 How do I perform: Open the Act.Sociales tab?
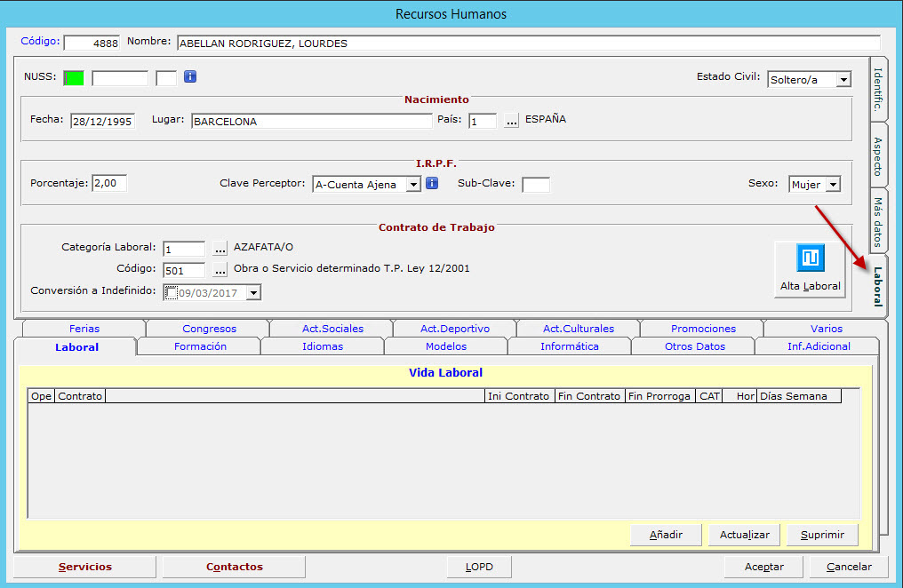tap(333, 329)
